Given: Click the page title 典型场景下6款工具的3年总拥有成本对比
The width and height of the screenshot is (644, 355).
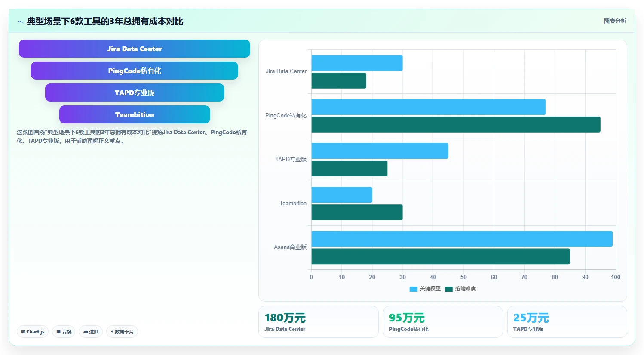Looking at the screenshot, I should pyautogui.click(x=105, y=21).
